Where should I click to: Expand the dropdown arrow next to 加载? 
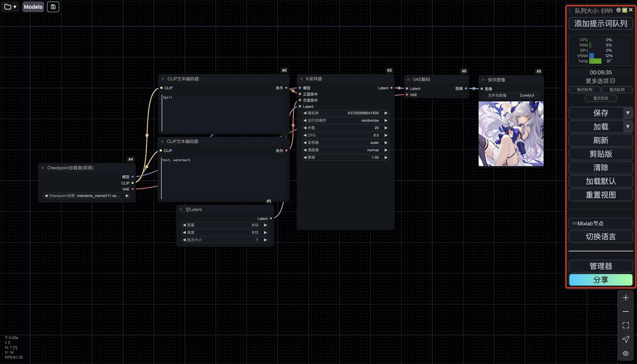627,127
